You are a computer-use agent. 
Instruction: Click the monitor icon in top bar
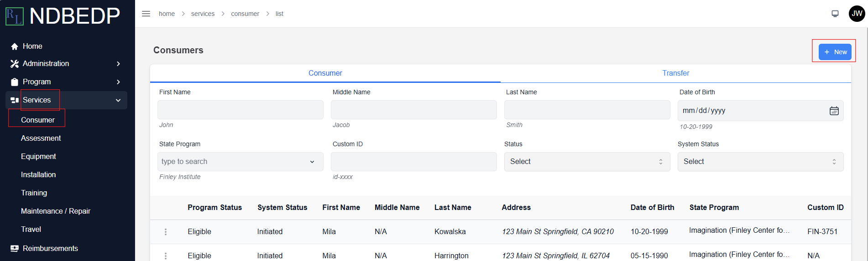(835, 14)
